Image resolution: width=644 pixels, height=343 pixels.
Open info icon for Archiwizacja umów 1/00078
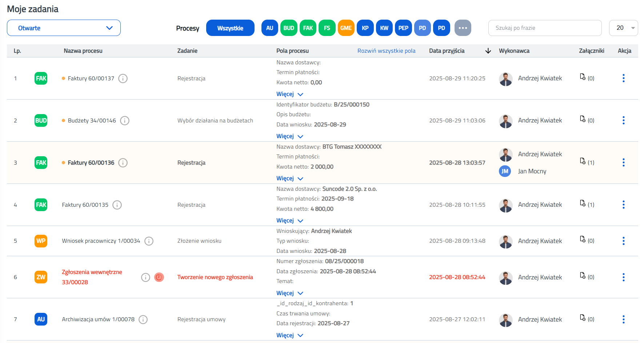(x=143, y=319)
